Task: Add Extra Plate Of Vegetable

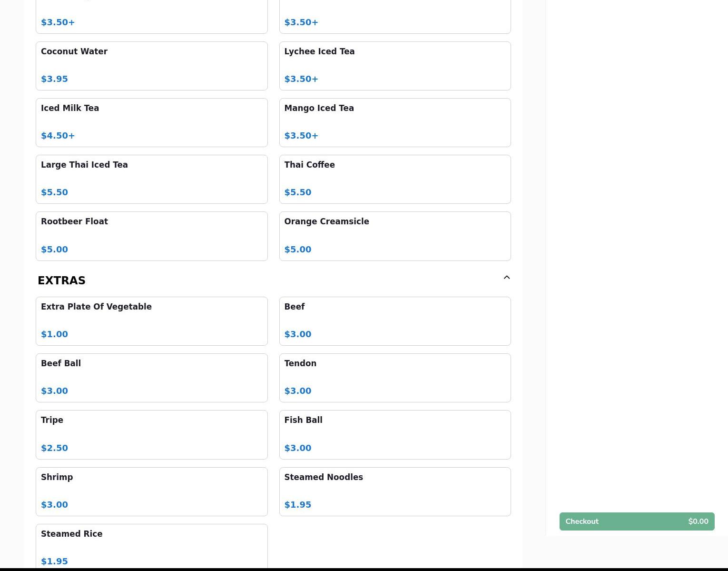Action: point(151,321)
